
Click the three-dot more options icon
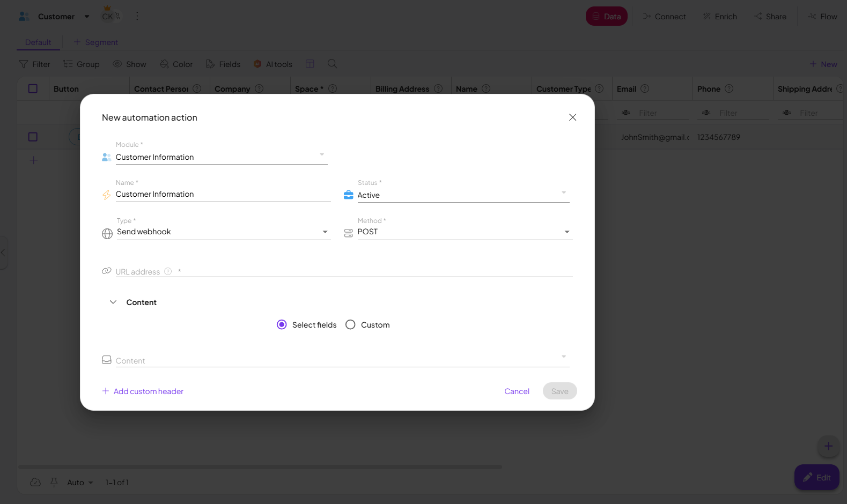pos(137,16)
